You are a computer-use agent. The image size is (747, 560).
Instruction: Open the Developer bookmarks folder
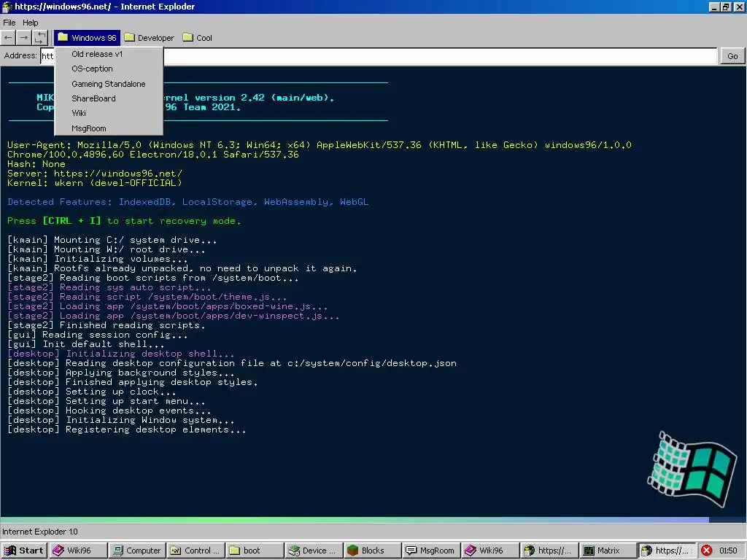click(x=149, y=38)
